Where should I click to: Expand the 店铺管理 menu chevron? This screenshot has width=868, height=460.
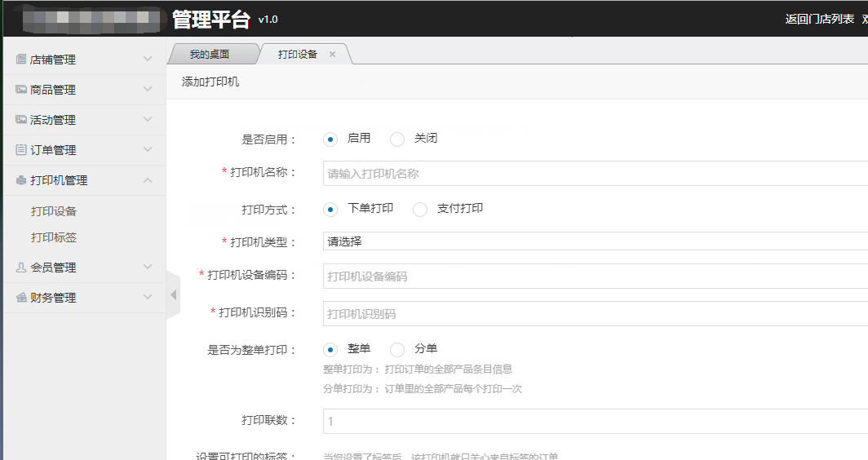pos(147,59)
